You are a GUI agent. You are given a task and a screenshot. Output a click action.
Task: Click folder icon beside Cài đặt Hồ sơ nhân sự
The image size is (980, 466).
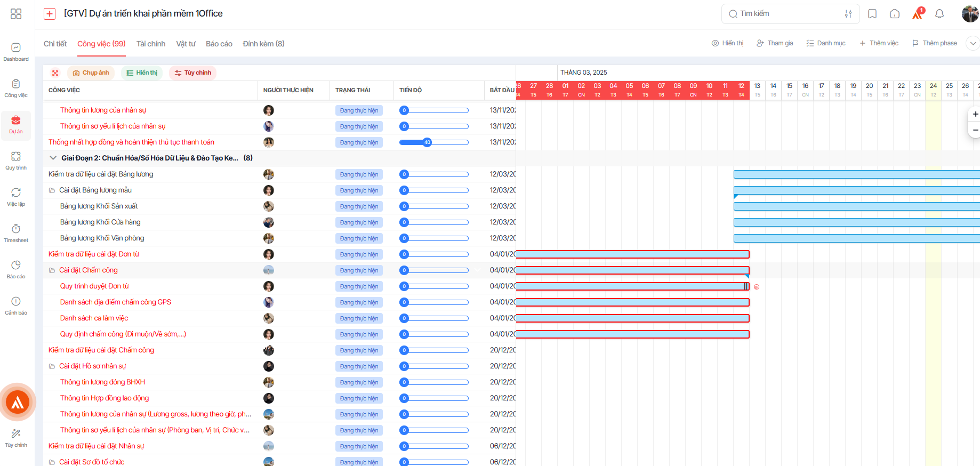[52, 366]
